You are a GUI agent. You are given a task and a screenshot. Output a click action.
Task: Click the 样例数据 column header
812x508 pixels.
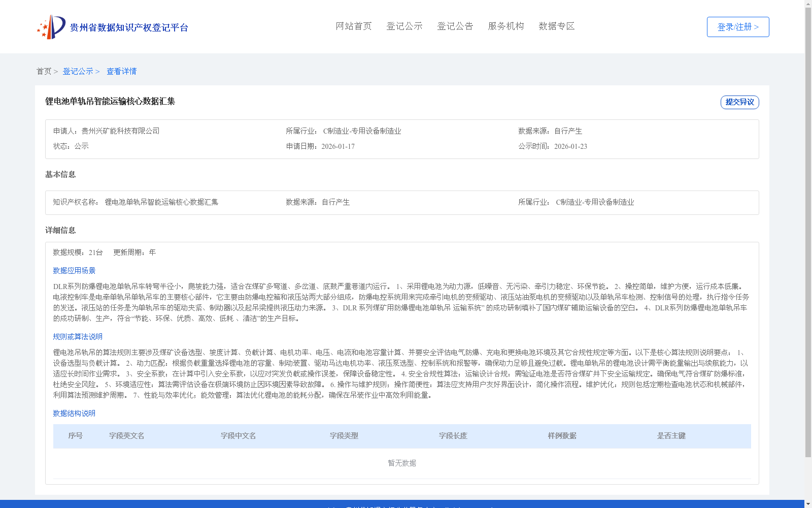click(562, 436)
